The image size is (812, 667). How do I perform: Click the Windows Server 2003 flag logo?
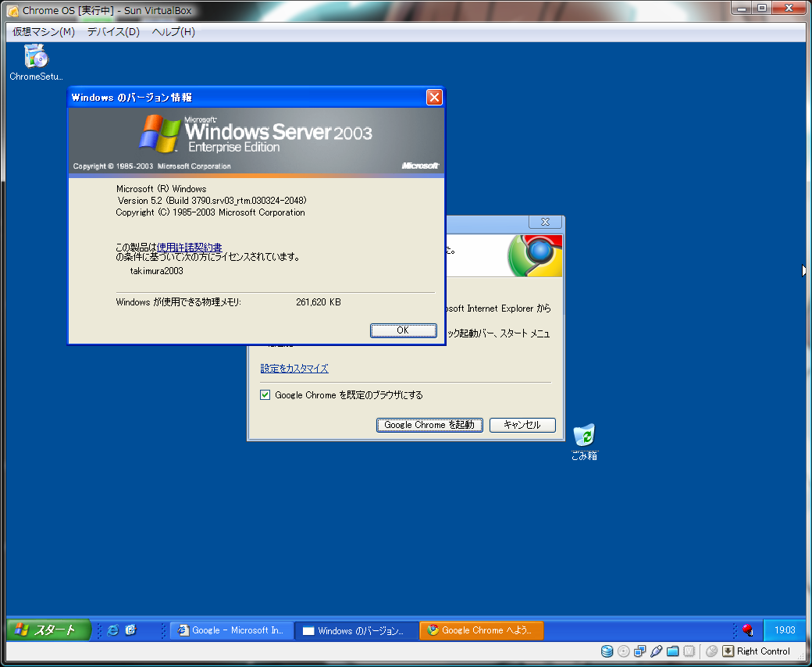(x=159, y=134)
